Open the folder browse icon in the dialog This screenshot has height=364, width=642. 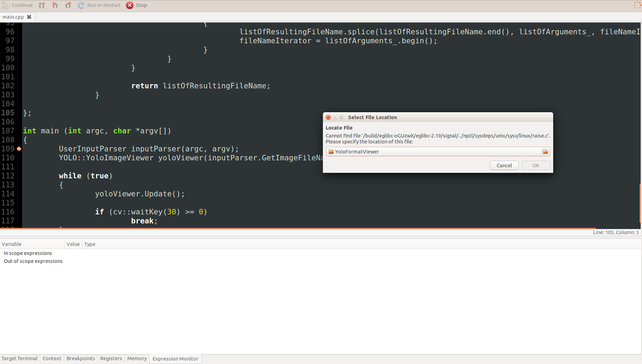545,151
